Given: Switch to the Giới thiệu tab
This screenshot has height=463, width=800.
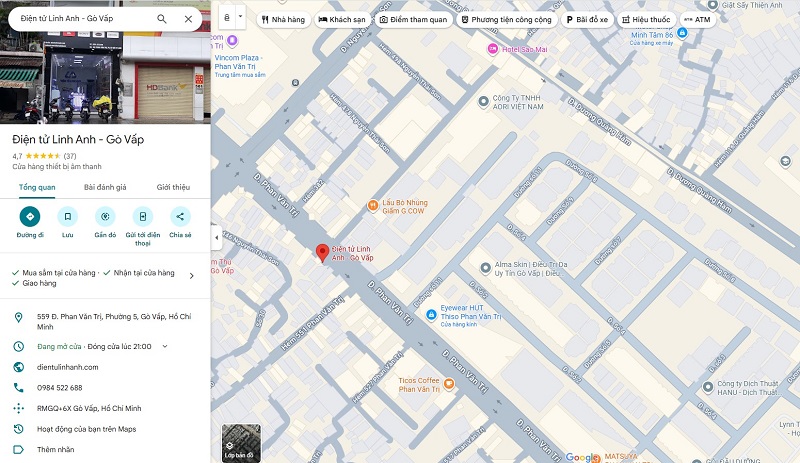Looking at the screenshot, I should pos(173,187).
